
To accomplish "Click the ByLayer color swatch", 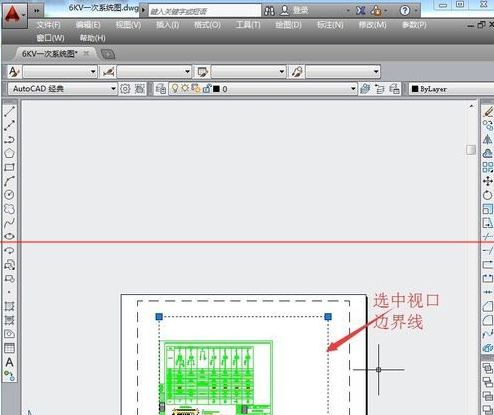I will pos(415,89).
